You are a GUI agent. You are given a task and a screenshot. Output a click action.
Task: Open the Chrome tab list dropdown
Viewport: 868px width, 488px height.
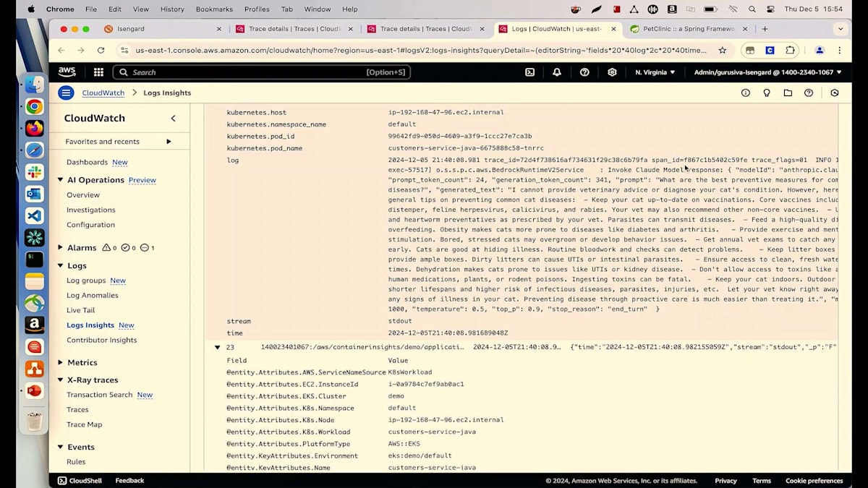(x=840, y=29)
